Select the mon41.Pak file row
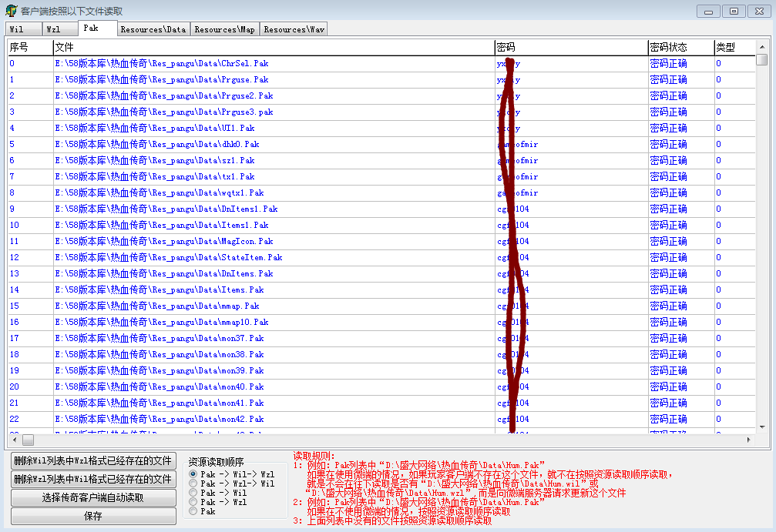This screenshot has width=776, height=532. click(381, 403)
